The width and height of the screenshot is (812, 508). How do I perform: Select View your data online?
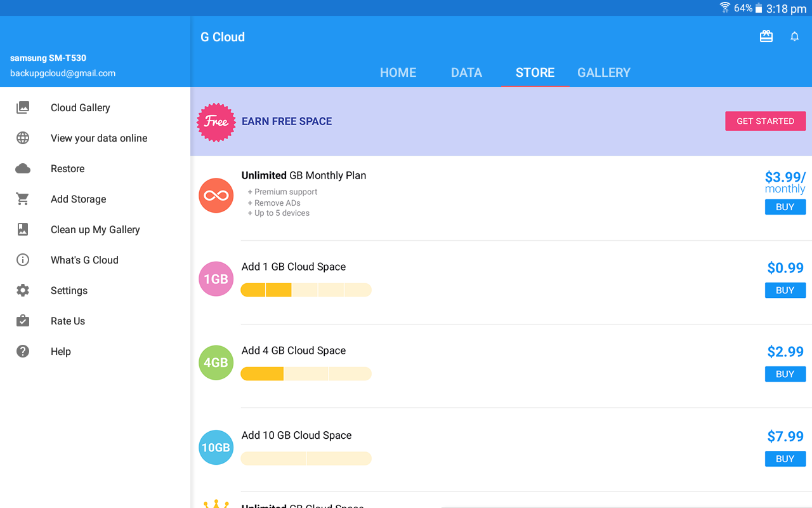tap(95, 138)
